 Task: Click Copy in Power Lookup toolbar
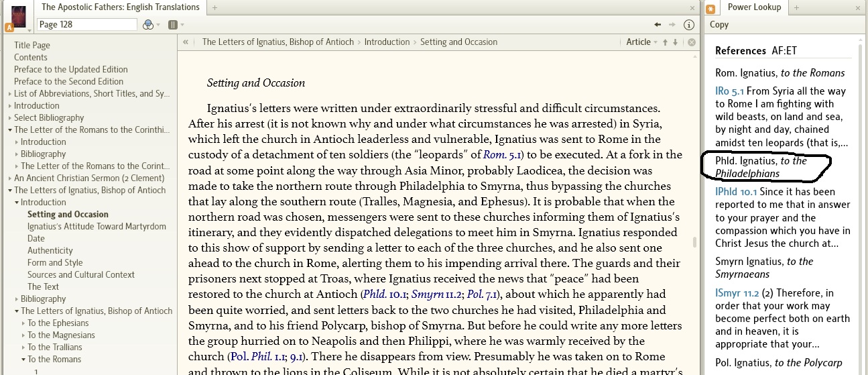tap(719, 25)
